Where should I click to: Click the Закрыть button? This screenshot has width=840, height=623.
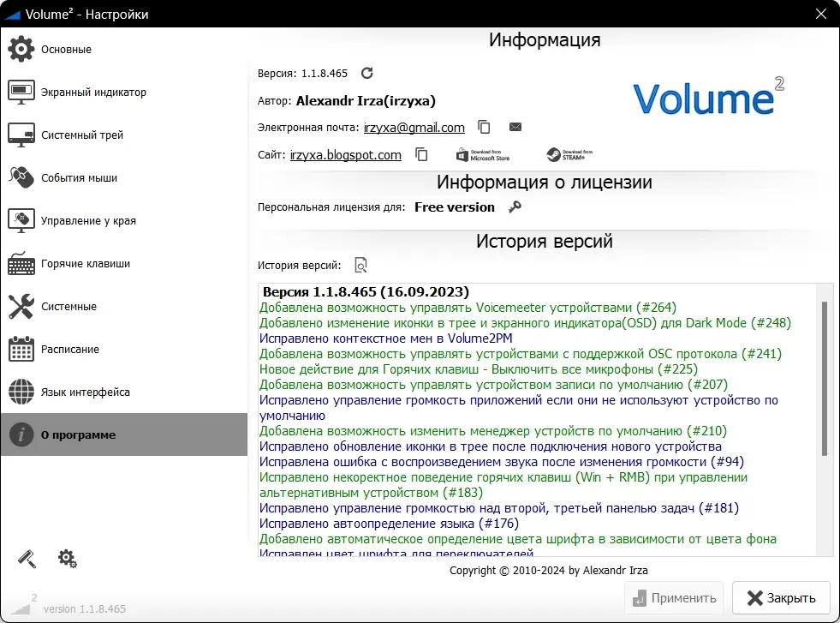coord(781,598)
